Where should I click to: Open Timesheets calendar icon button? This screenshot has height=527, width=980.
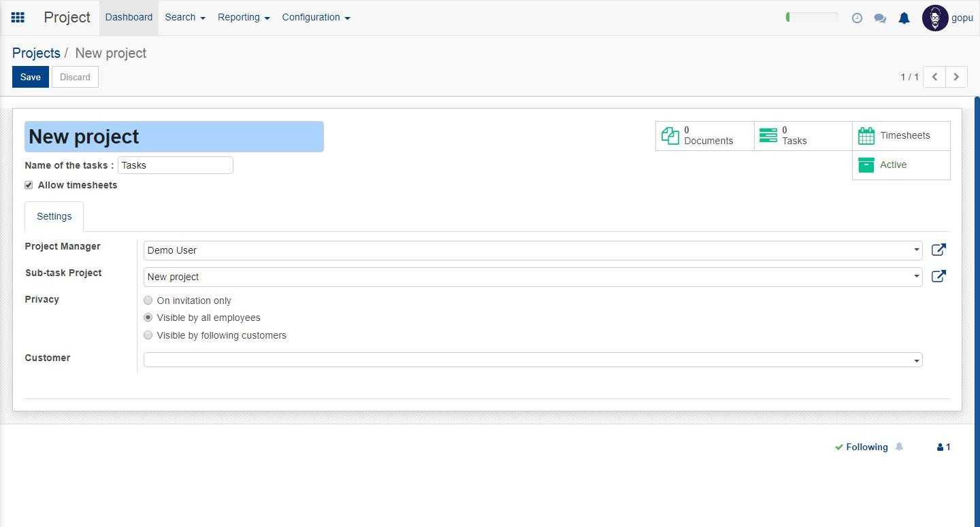click(866, 136)
